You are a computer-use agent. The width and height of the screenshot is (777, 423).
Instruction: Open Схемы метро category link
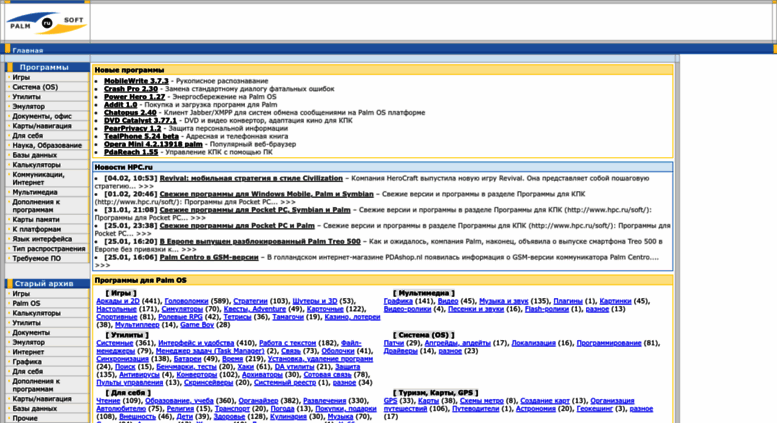coord(482,401)
